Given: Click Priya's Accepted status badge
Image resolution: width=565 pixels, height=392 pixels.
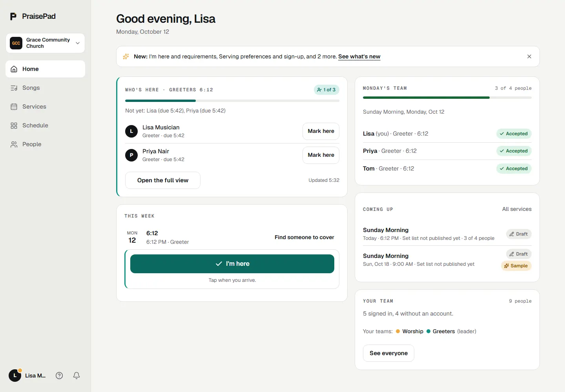Looking at the screenshot, I should 514,151.
